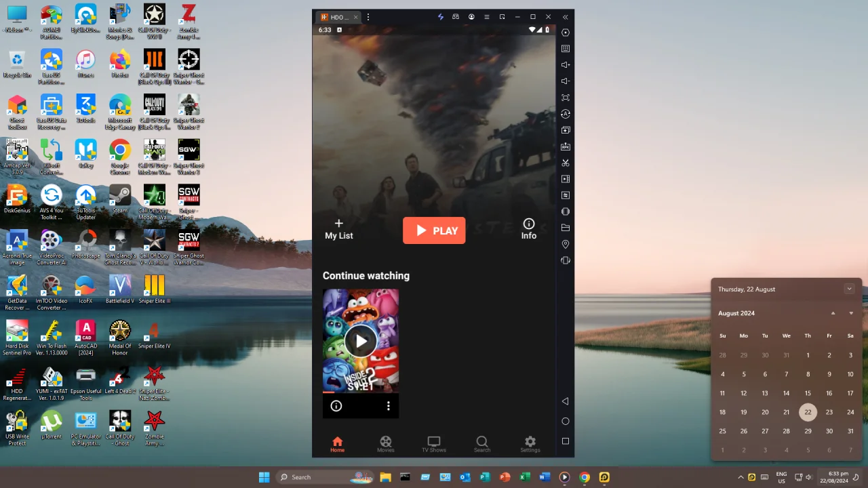Tap the Android home circle button
The image size is (868, 488).
pos(566,421)
